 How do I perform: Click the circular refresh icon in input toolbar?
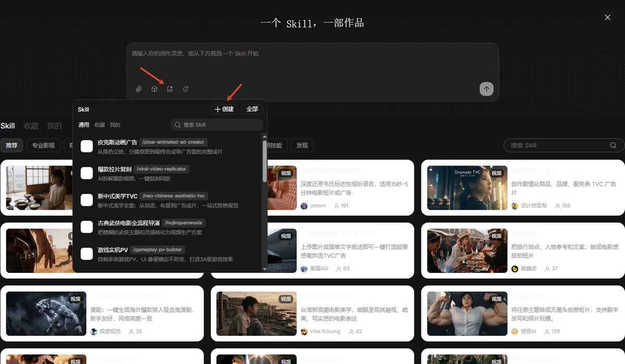[186, 89]
